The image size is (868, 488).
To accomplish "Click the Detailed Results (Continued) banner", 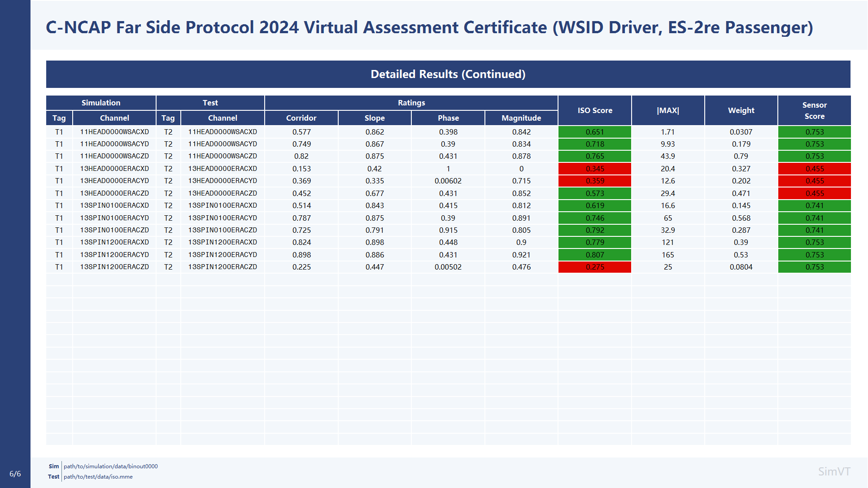I will [448, 74].
